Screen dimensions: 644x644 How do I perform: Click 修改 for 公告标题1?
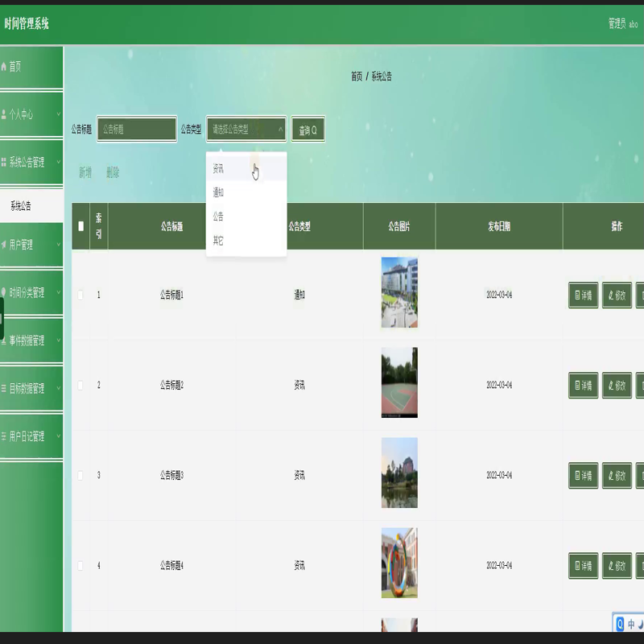coord(617,295)
